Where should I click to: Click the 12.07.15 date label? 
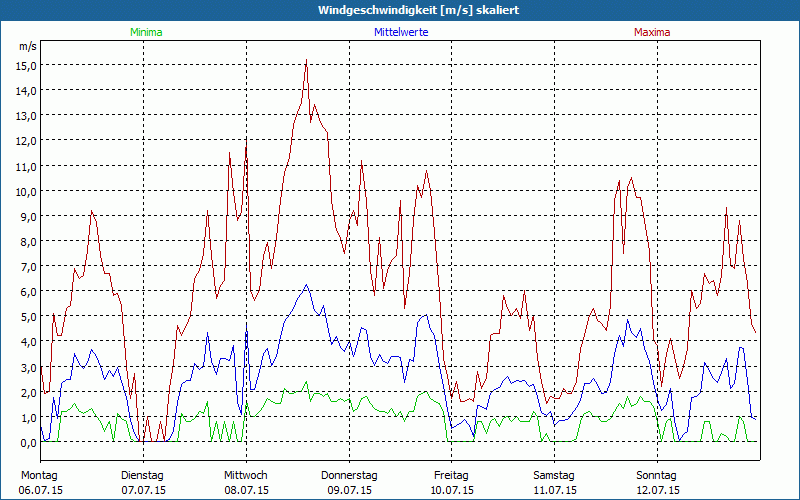pos(657,490)
